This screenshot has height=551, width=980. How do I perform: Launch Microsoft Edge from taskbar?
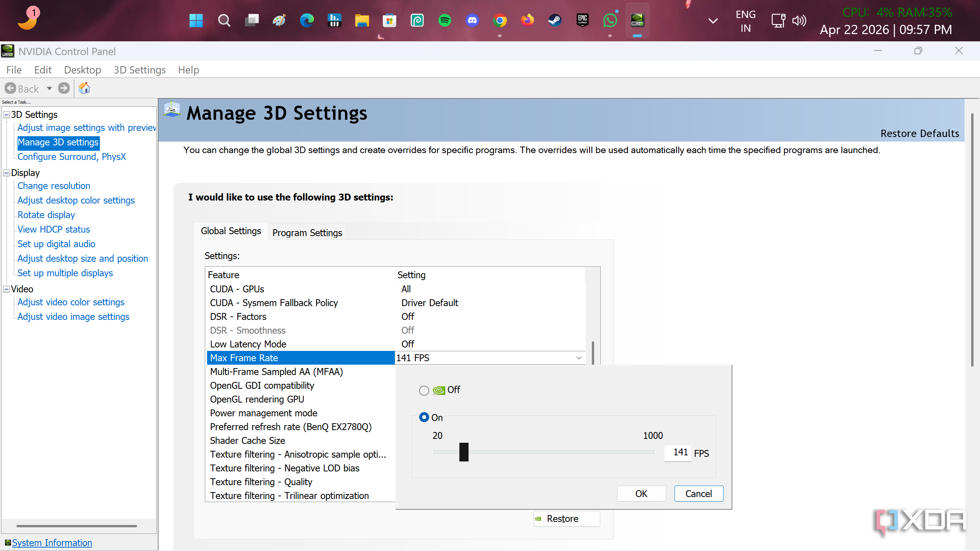pyautogui.click(x=307, y=20)
